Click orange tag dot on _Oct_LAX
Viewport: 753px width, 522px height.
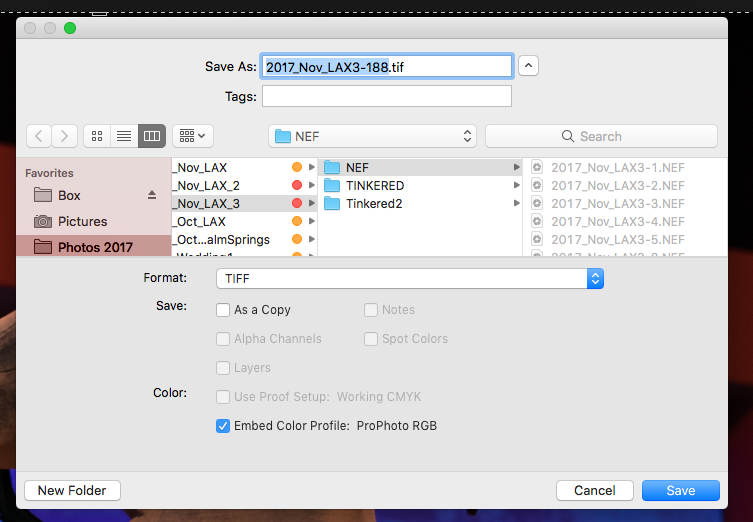297,221
